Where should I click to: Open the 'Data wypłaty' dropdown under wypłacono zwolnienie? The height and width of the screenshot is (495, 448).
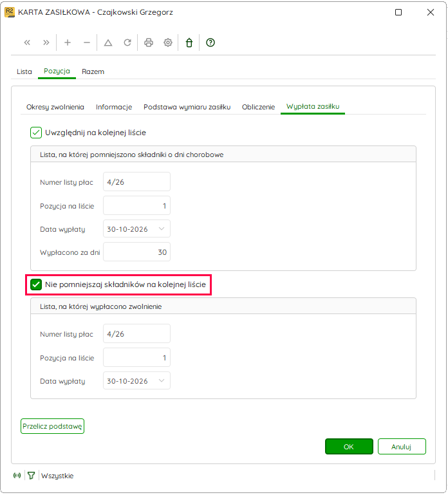pyautogui.click(x=162, y=380)
